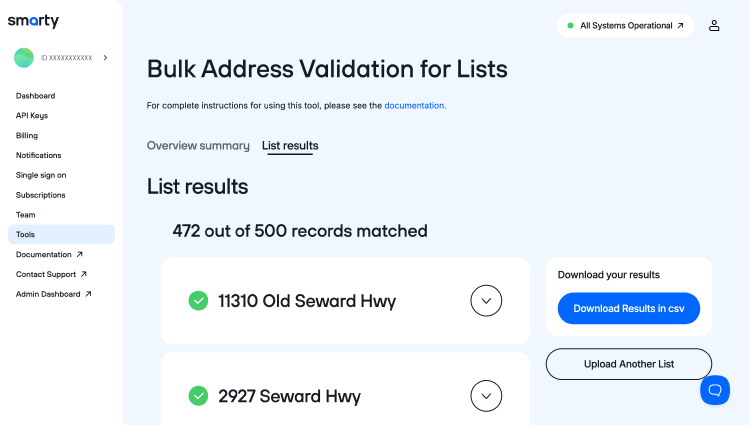Click the Documentation external link arrow
The width and height of the screenshot is (750, 425).
pos(80,255)
